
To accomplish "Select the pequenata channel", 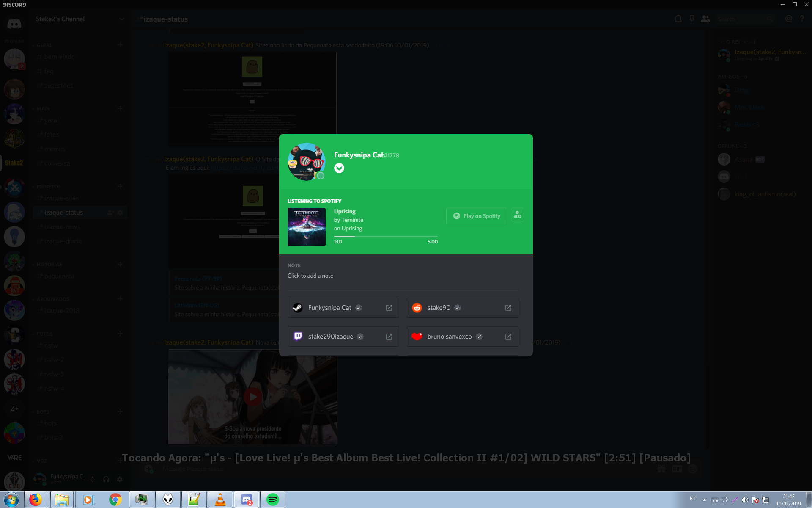I will point(80,276).
